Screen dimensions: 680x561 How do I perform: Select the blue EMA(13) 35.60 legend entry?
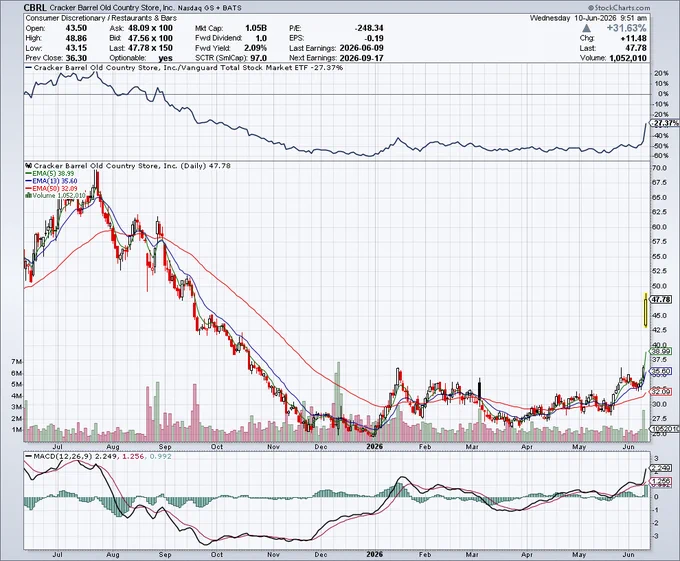[x=52, y=180]
